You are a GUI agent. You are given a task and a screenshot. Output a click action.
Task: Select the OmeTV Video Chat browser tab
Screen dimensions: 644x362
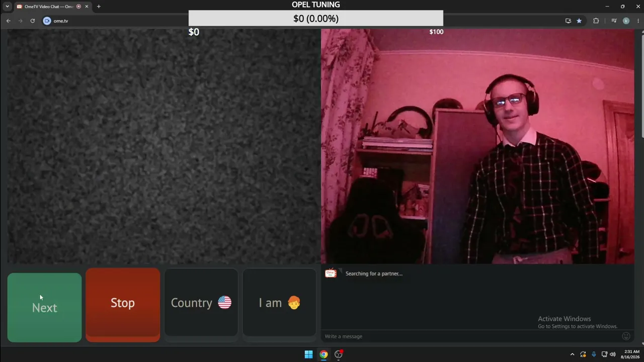49,7
